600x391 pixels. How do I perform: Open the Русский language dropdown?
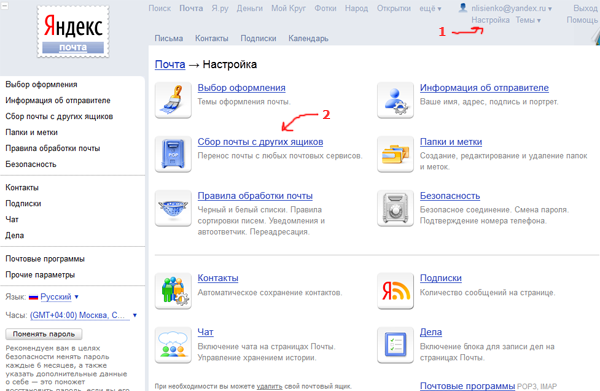(x=59, y=297)
